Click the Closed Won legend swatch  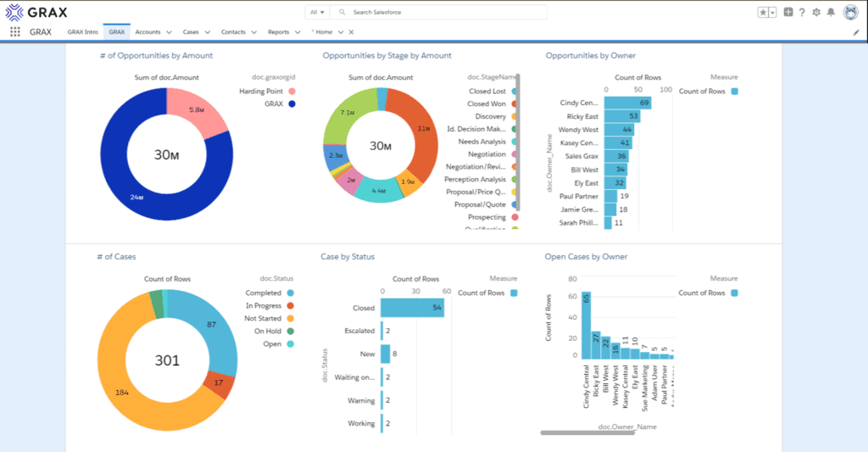pyautogui.click(x=515, y=103)
